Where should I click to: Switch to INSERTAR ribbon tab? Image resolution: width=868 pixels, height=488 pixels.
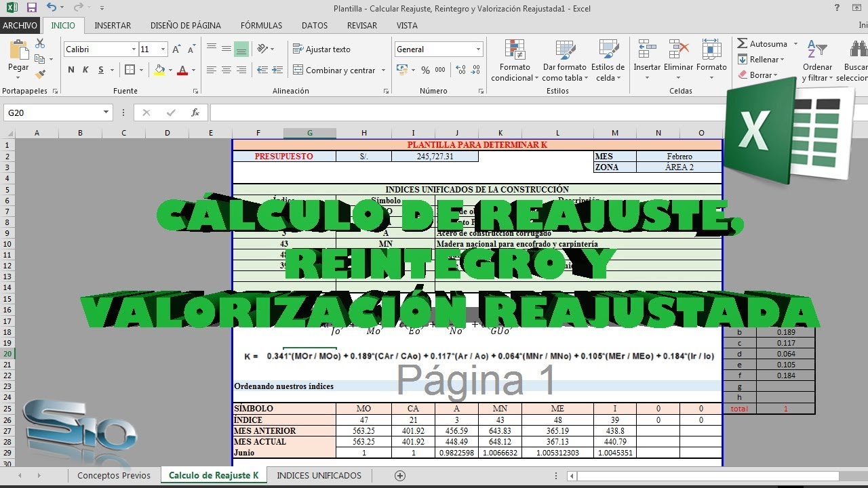coord(113,25)
